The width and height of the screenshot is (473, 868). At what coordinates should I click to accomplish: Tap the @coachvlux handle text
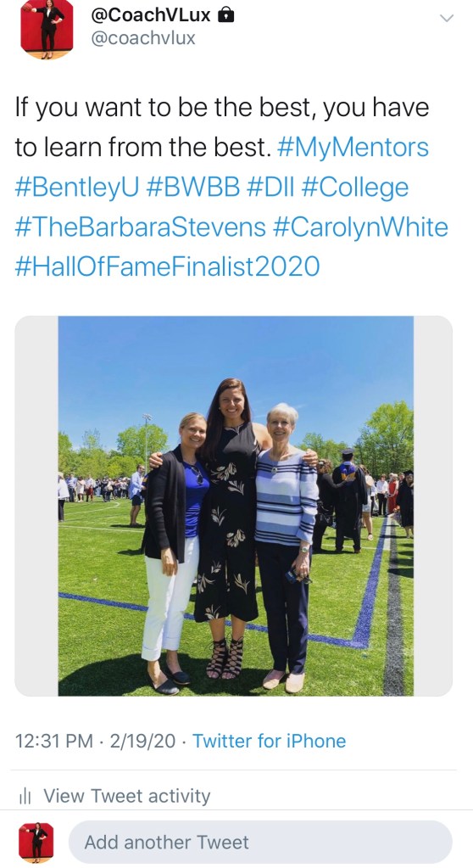pos(142,38)
